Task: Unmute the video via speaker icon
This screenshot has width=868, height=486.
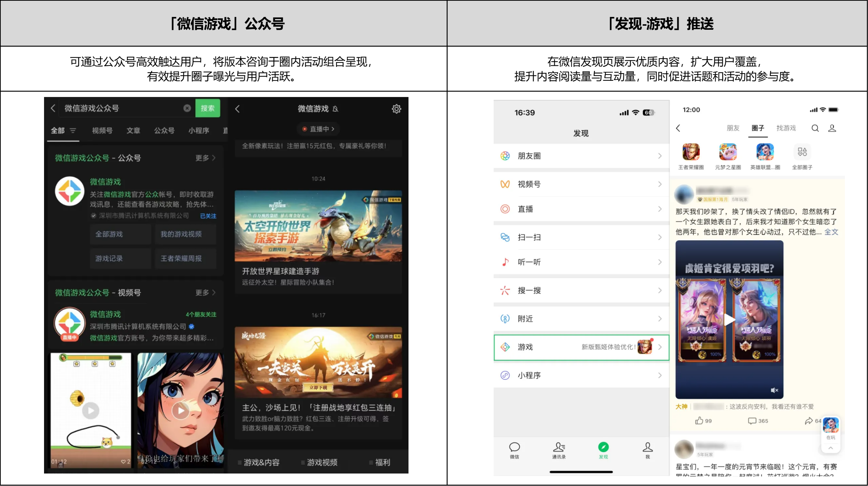Action: [x=774, y=390]
